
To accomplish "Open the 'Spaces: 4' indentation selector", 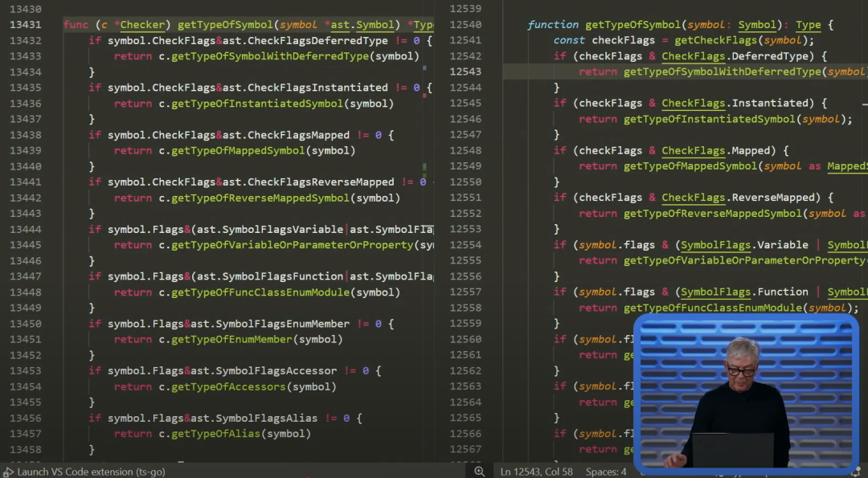I will coord(606,472).
